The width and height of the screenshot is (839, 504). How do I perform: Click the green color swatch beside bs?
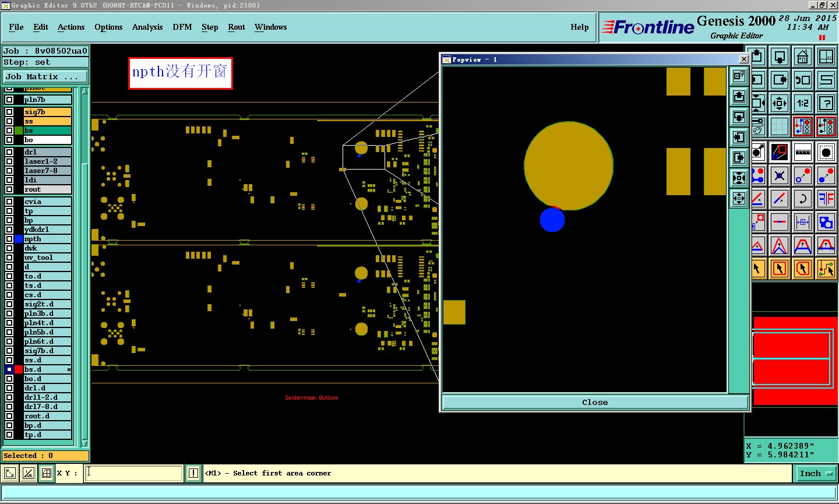point(19,131)
